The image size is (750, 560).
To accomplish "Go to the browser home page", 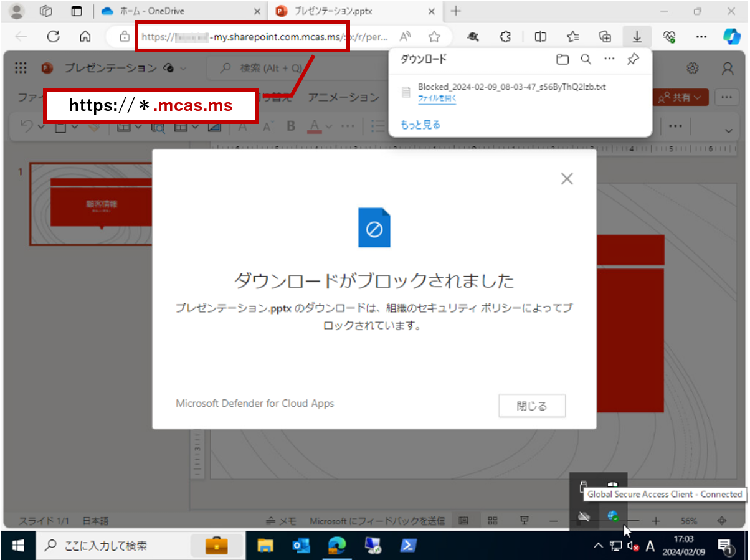I will [85, 37].
